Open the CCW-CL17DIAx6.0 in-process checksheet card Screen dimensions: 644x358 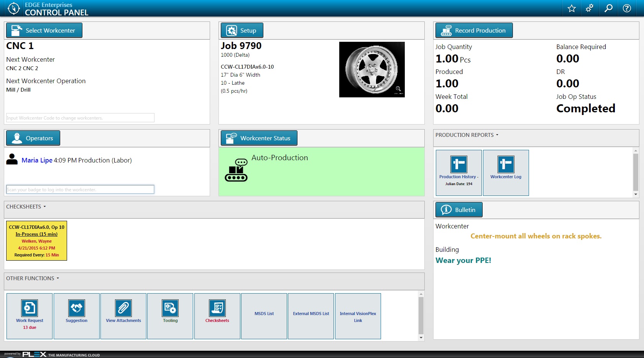(x=36, y=241)
